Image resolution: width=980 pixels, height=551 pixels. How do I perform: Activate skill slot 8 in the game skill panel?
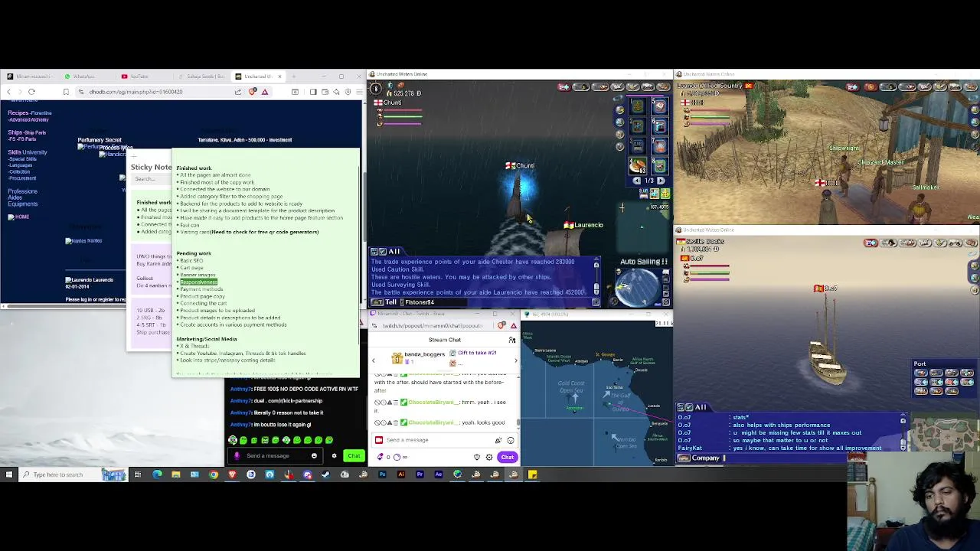[659, 165]
